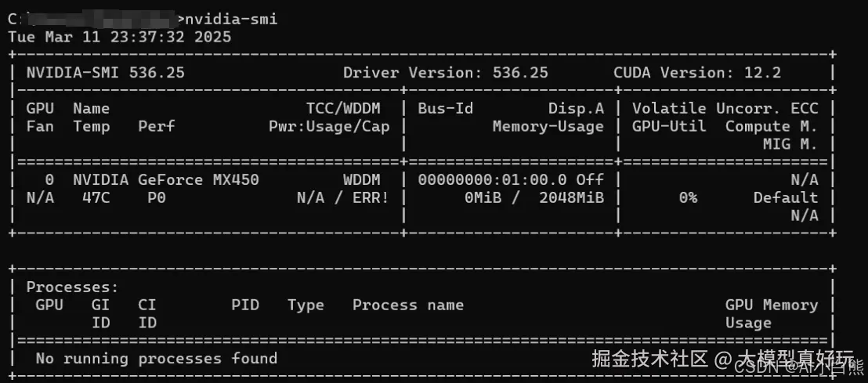Screen dimensions: 868x383
Task: Select the 'Pwr:Usage/Cap' column header
Action: click(x=329, y=127)
